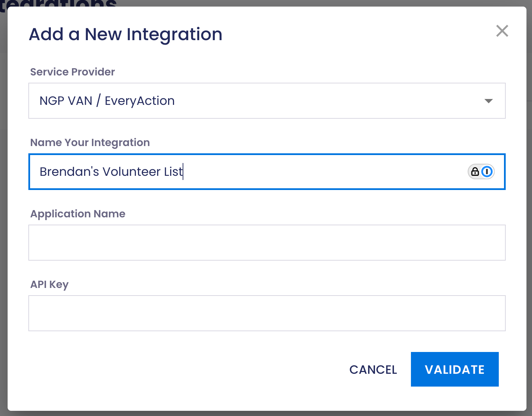
Task: Click the blank area right of Brendan's Volunteer List
Action: 311,172
